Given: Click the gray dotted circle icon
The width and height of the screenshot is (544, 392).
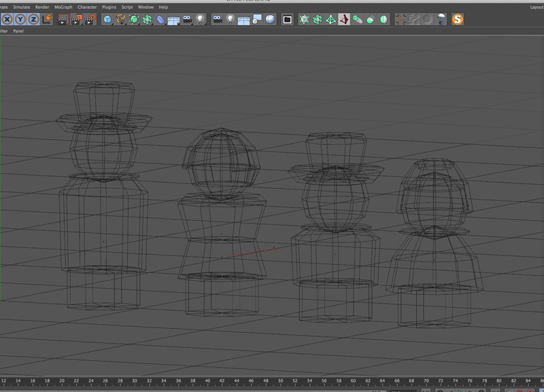Looking at the screenshot, I should 428,20.
